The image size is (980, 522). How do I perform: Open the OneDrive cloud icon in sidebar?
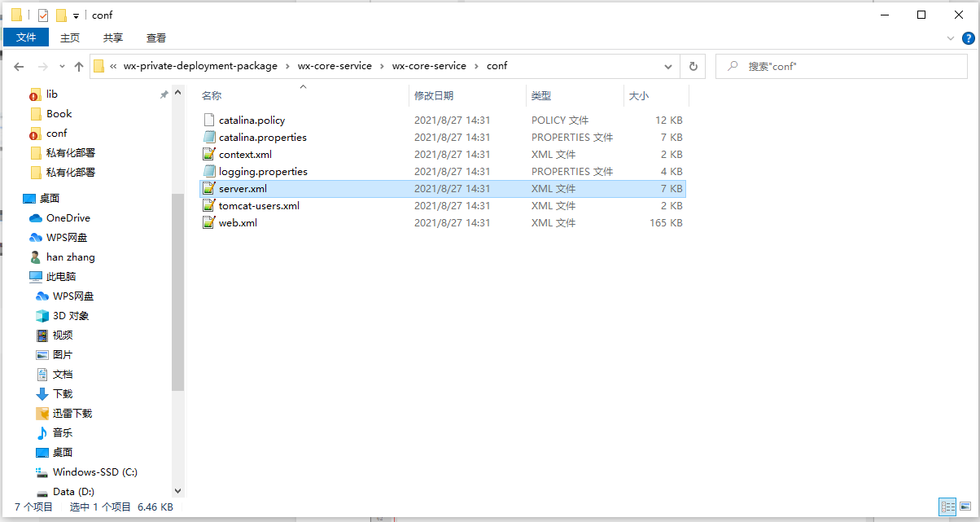[36, 218]
